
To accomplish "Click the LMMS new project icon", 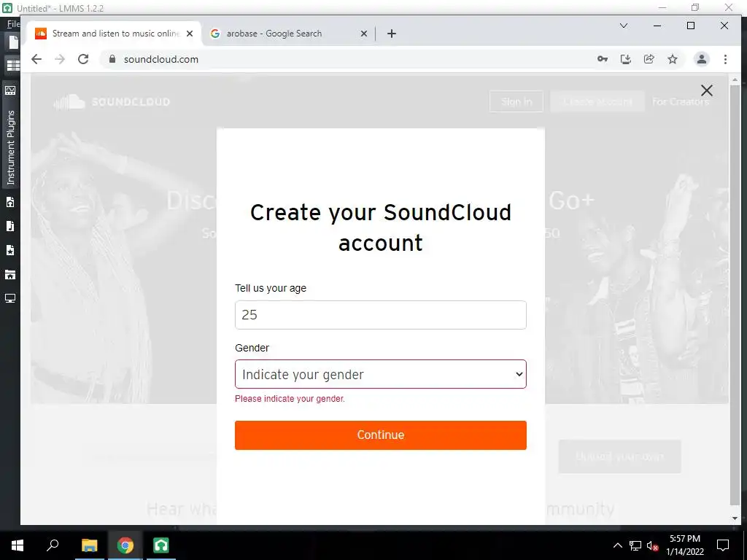I will [13, 42].
